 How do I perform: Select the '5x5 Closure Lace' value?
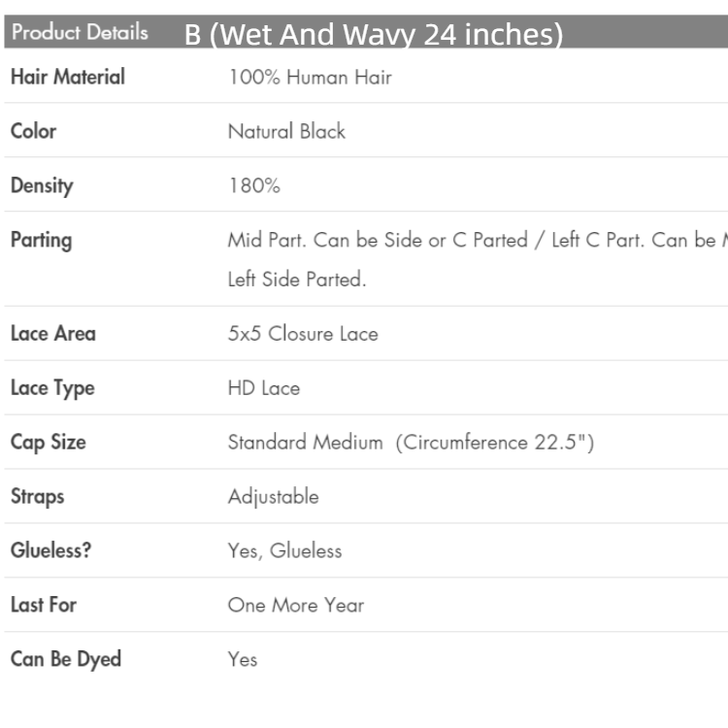pos(303,333)
